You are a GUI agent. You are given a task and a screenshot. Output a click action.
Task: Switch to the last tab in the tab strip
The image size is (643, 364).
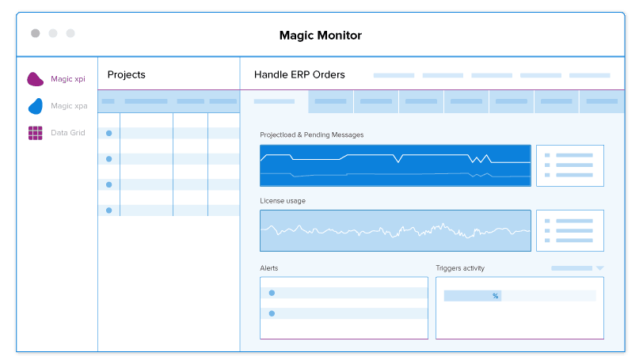(x=601, y=101)
